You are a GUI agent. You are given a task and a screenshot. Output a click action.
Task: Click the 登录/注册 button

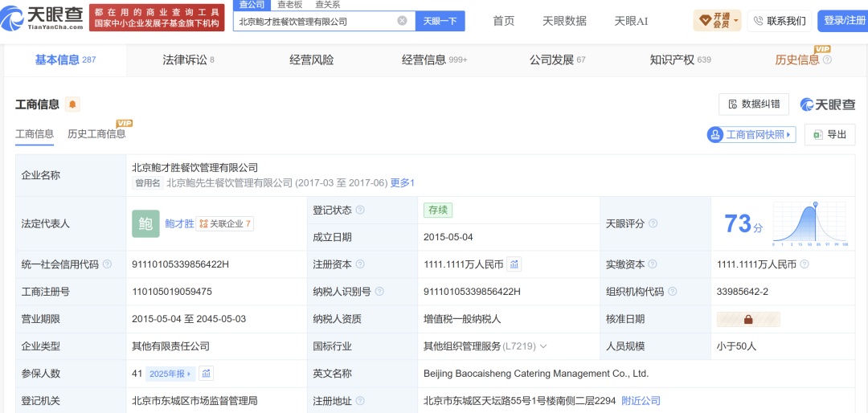842,21
